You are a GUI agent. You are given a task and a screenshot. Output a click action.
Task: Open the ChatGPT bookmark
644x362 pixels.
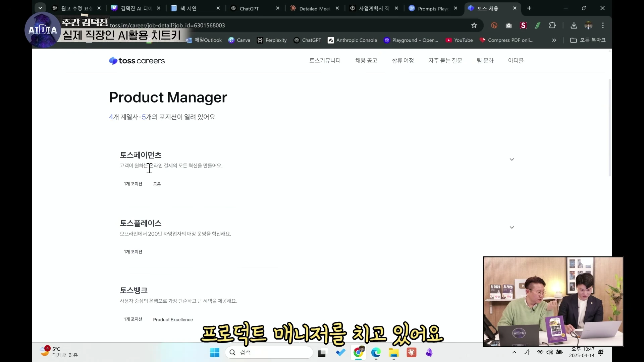click(x=307, y=40)
